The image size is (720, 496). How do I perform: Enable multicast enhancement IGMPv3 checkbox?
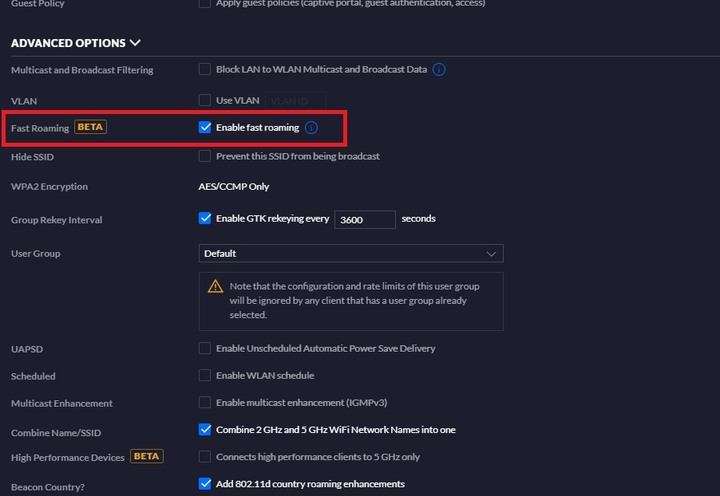(x=205, y=402)
